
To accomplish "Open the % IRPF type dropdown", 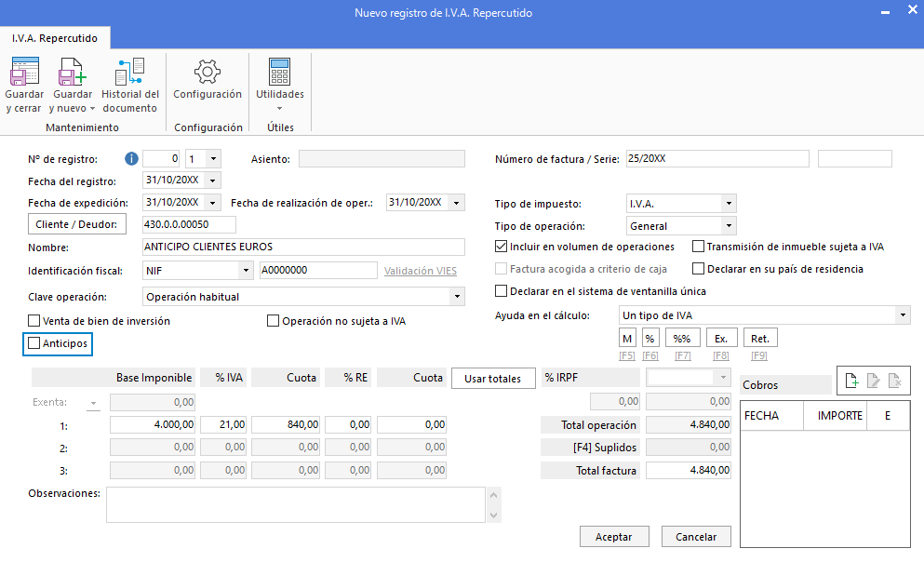I will click(723, 377).
